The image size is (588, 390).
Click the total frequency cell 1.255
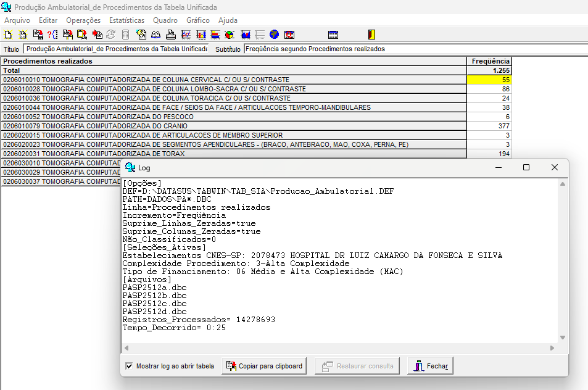489,70
